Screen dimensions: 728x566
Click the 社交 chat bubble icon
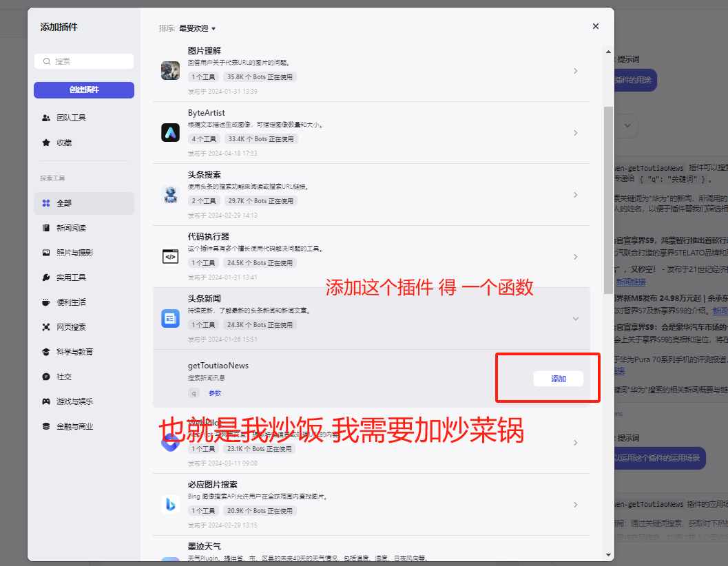coord(46,377)
